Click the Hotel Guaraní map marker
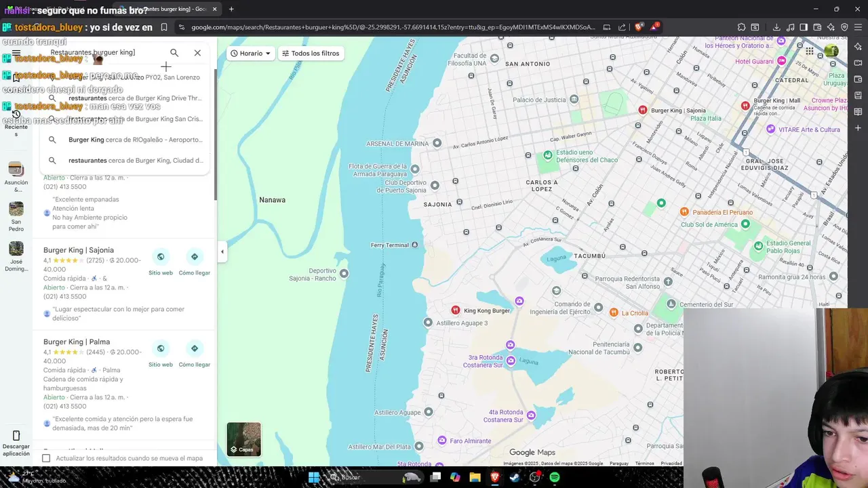868x488 pixels. pos(782,60)
